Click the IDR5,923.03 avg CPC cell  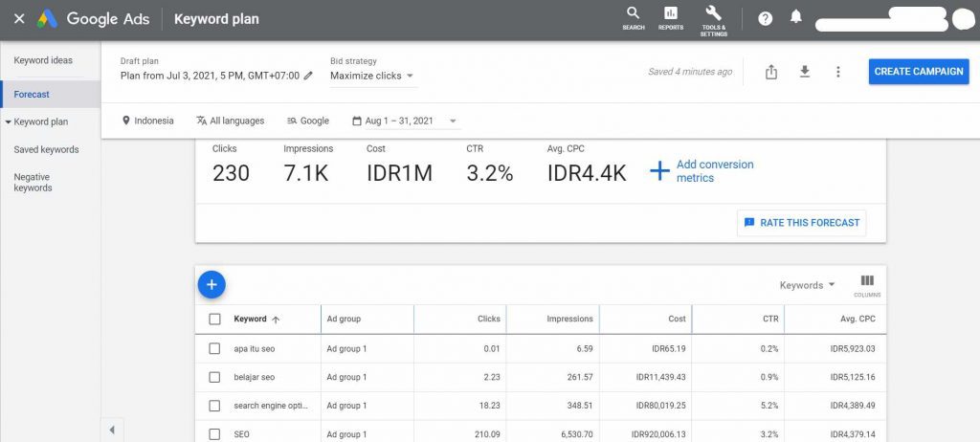pos(853,349)
